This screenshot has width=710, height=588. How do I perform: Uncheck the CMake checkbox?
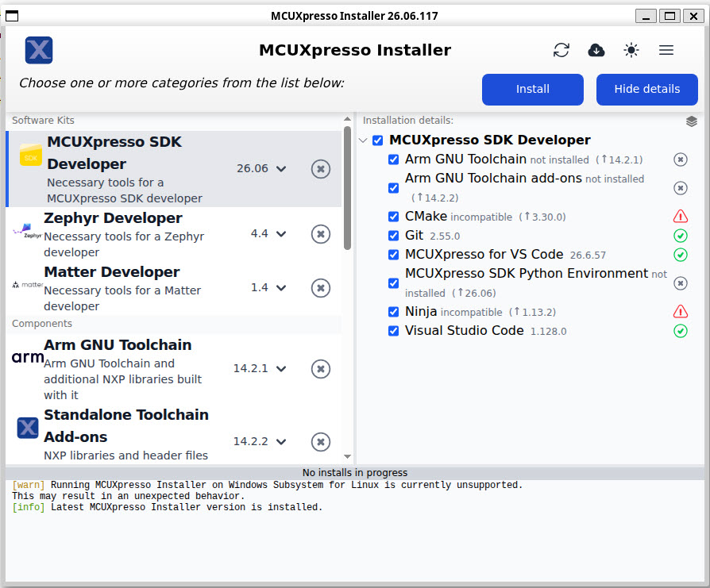tap(393, 217)
